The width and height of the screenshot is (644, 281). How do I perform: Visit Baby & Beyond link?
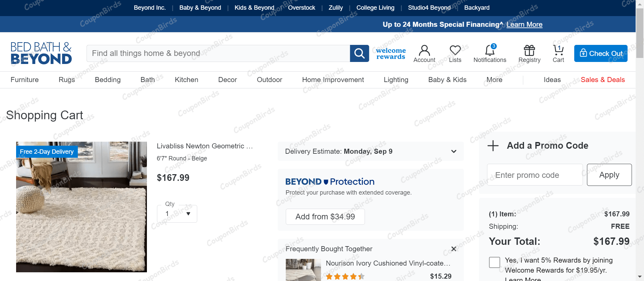click(200, 8)
